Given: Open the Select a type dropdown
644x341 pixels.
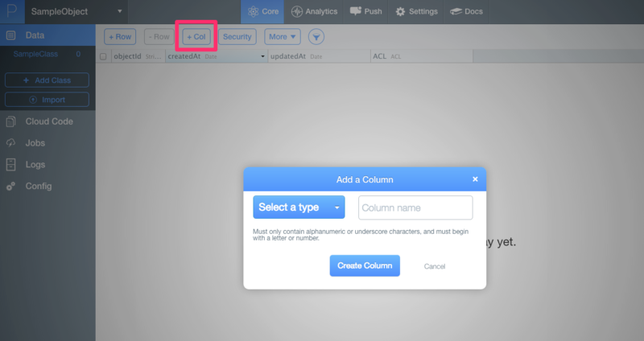Looking at the screenshot, I should (x=299, y=207).
